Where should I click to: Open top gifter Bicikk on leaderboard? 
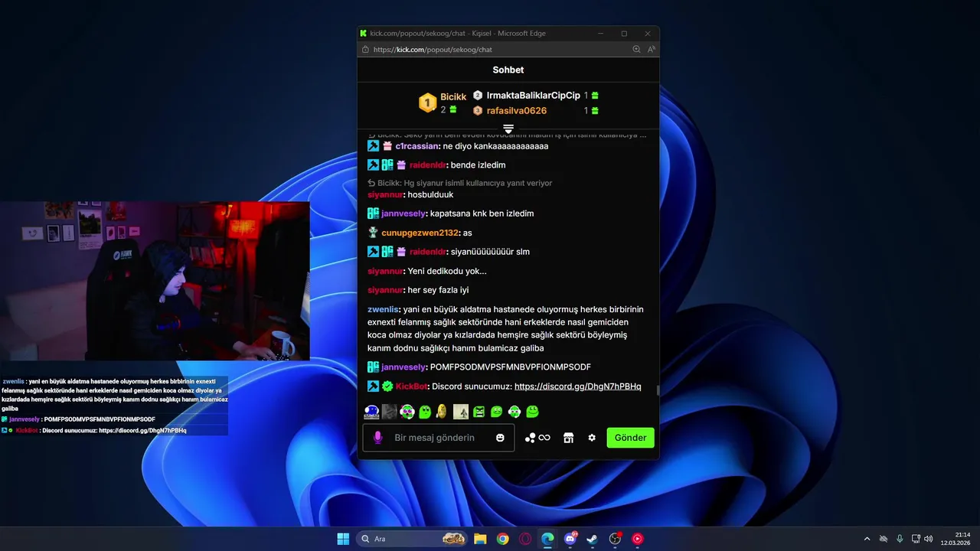(453, 97)
